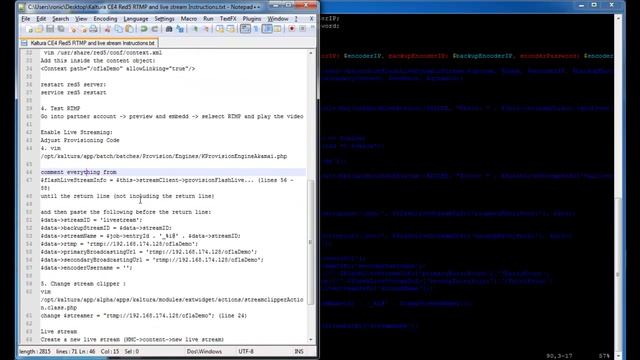Open the Plugins menu

[251, 19]
